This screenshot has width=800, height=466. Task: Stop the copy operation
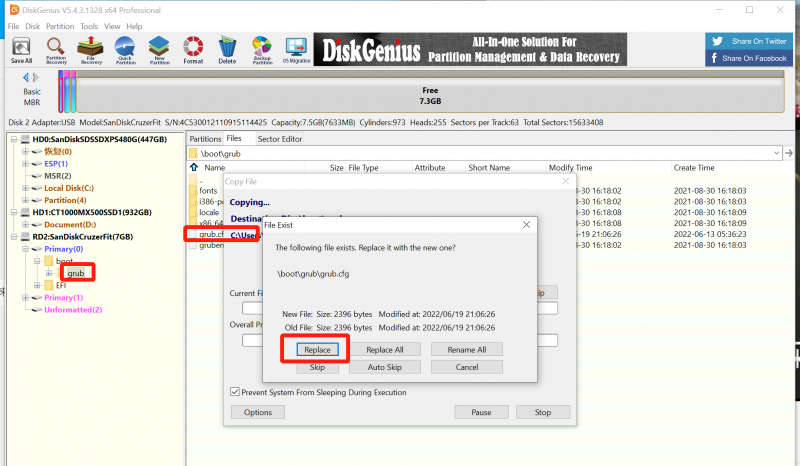coord(543,412)
